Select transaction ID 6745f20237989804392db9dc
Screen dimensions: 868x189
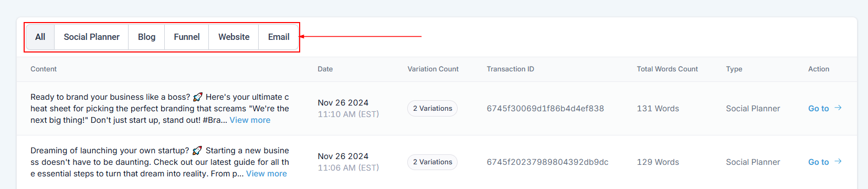547,162
